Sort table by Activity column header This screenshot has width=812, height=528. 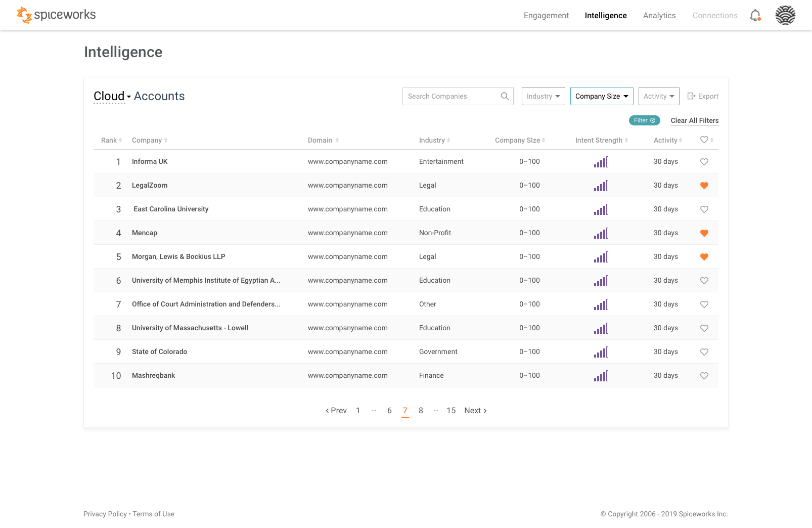click(x=668, y=140)
